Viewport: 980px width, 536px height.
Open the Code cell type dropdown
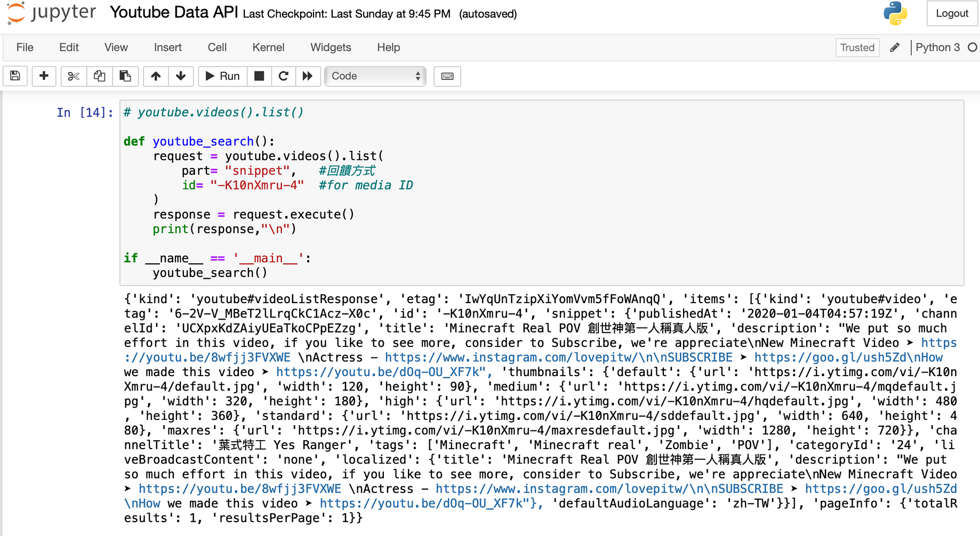pyautogui.click(x=375, y=76)
